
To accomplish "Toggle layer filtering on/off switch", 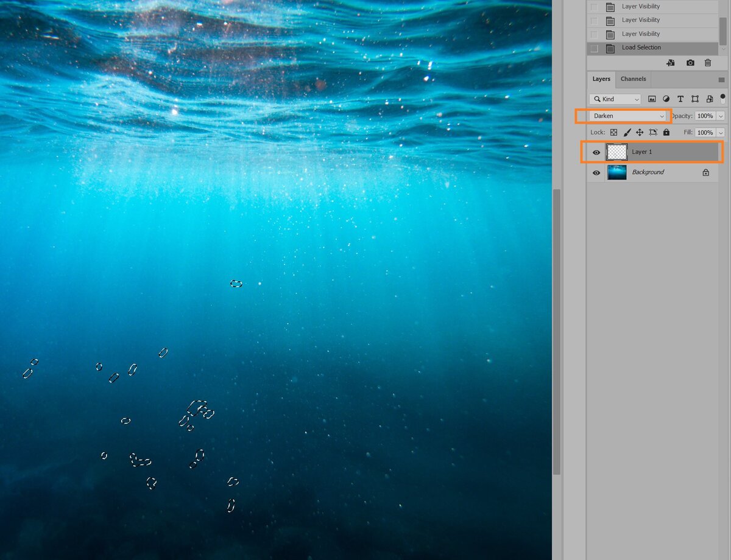I will (723, 98).
